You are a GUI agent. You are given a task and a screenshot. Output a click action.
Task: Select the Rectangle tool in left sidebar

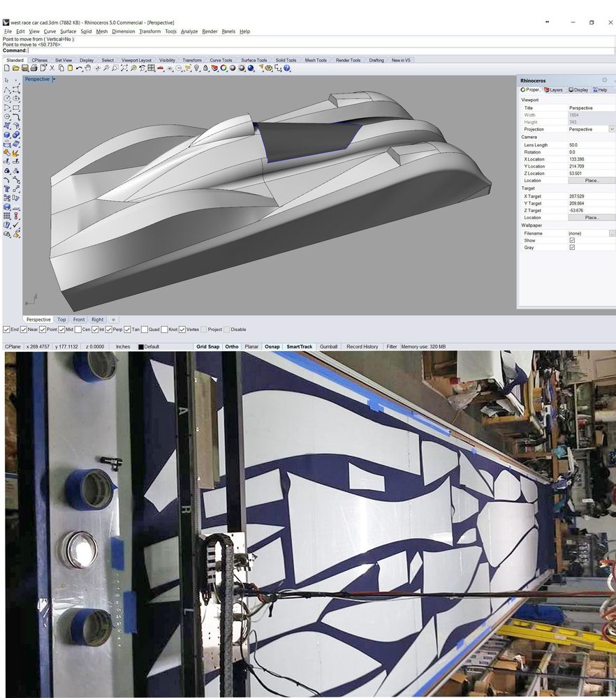[x=16, y=108]
